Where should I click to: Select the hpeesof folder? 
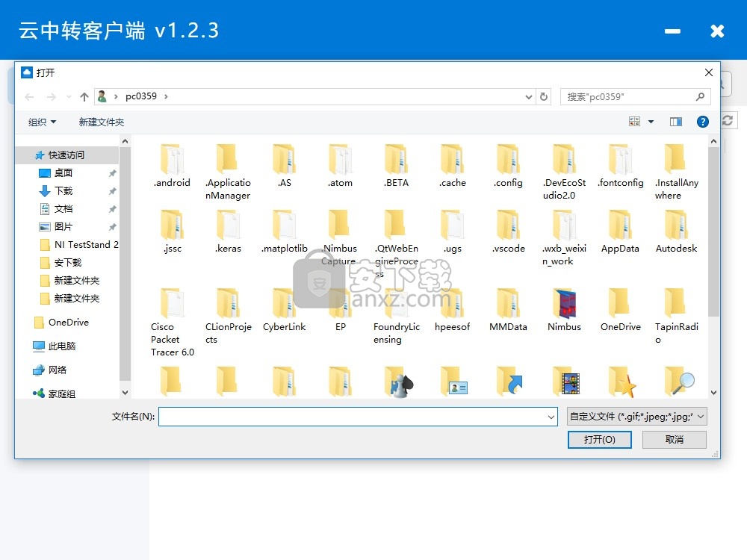tap(452, 310)
